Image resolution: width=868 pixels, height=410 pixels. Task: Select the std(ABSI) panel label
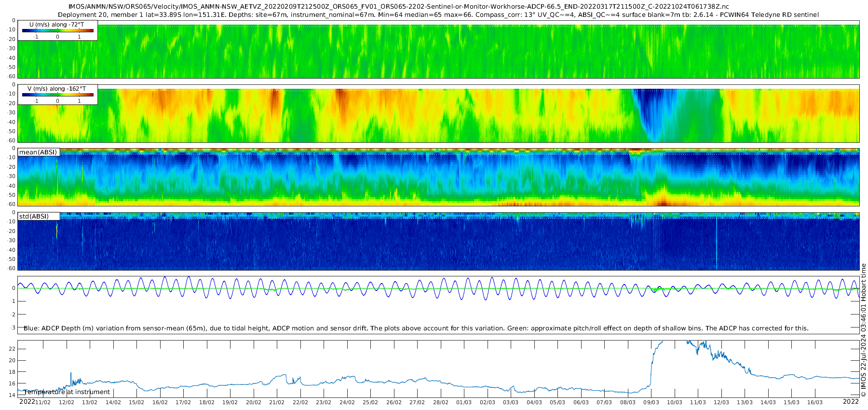coord(39,216)
